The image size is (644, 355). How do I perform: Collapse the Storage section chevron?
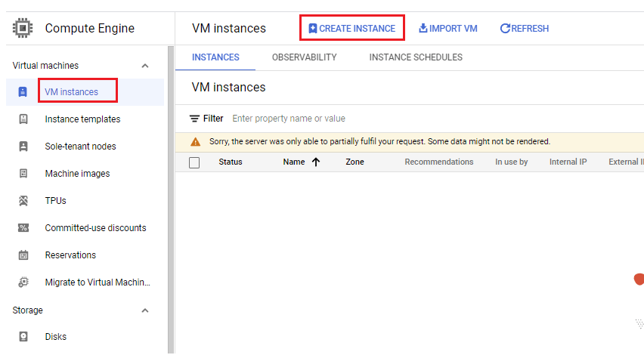point(145,310)
